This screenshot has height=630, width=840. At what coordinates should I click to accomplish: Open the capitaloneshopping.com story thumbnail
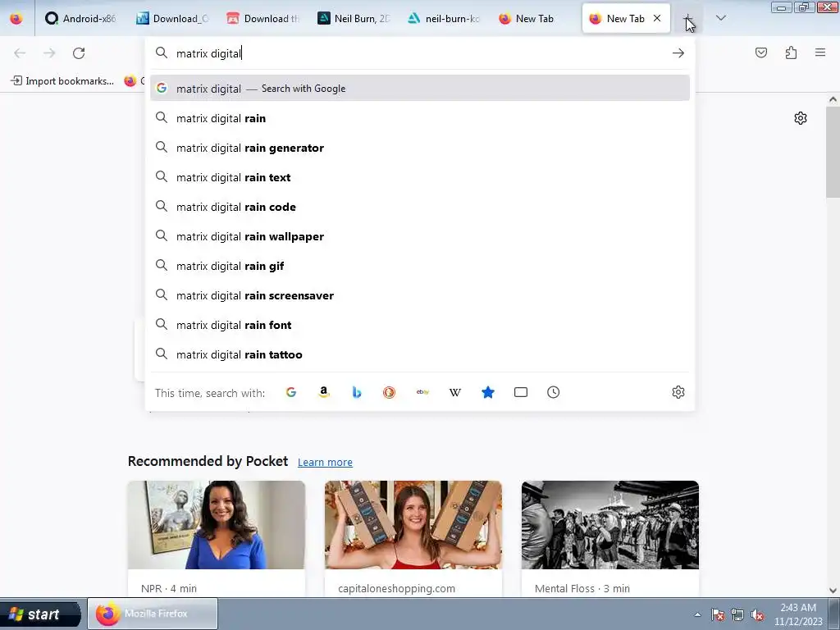point(413,525)
